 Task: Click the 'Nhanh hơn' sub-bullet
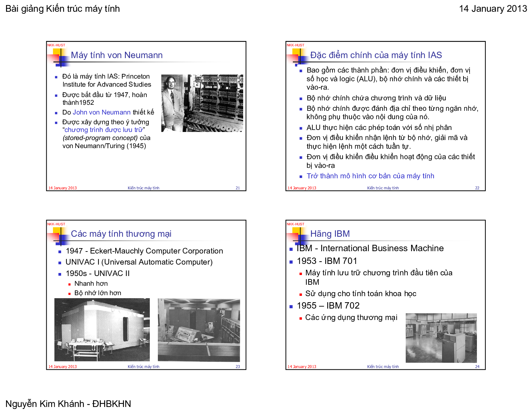(x=91, y=284)
